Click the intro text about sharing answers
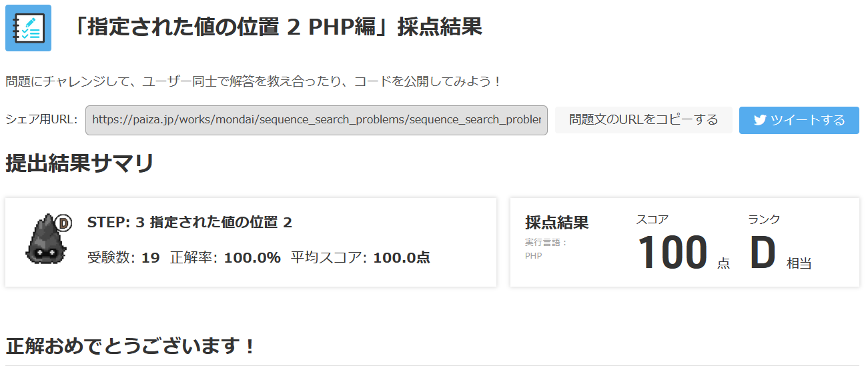This screenshot has height=374, width=868. 254,81
